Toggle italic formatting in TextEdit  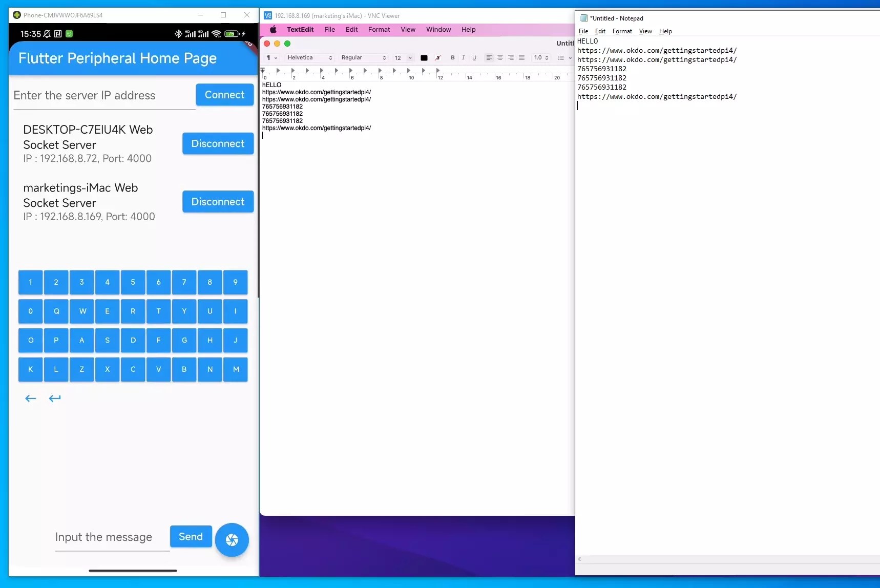pyautogui.click(x=463, y=57)
